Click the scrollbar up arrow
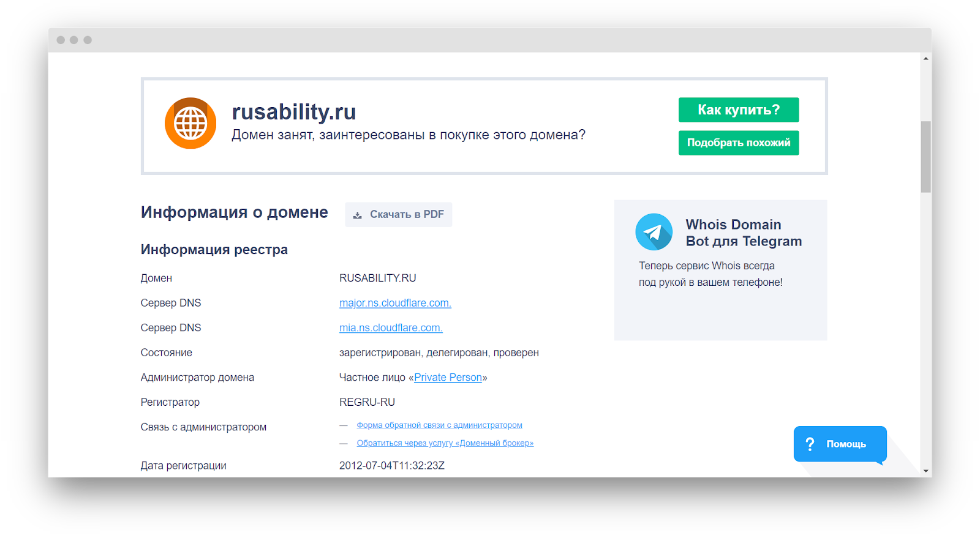The width and height of the screenshot is (980, 546). (925, 59)
